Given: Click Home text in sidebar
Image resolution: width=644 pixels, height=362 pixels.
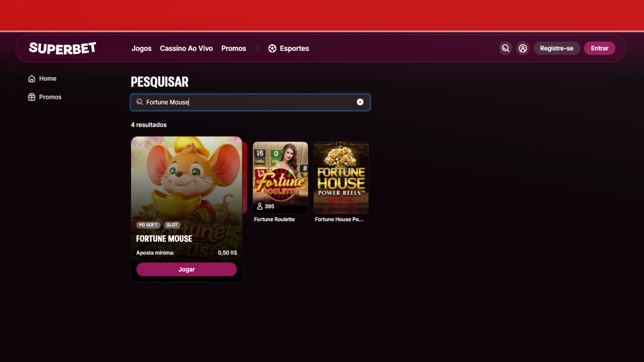Looking at the screenshot, I should click(48, 78).
